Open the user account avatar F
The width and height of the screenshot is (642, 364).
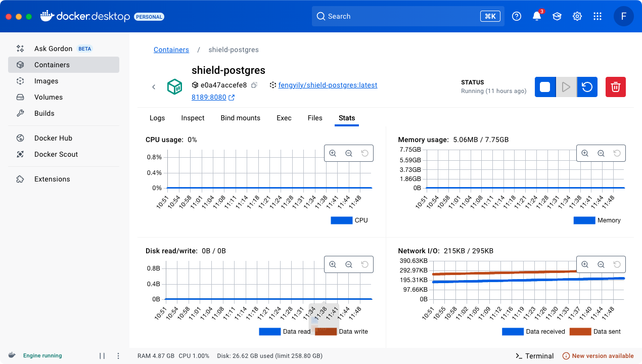(x=624, y=16)
